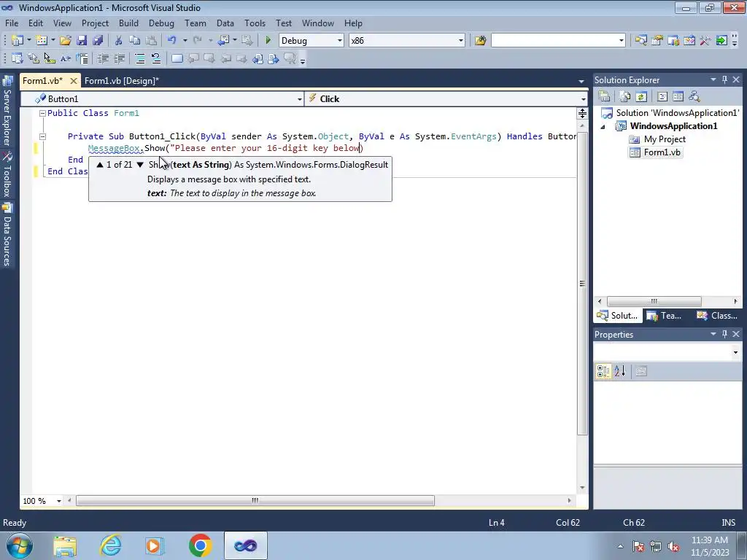This screenshot has height=560, width=747.
Task: Click Refresh in the Solution Explorer toolbar
Action: 640,97
